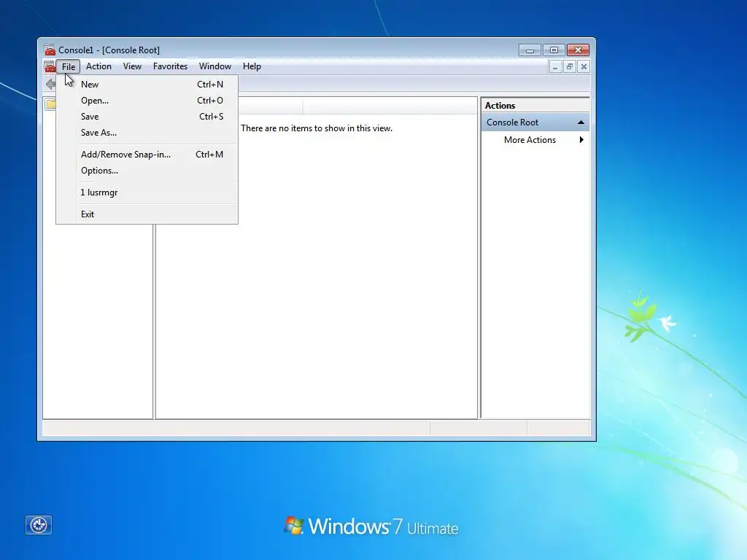The height and width of the screenshot is (560, 747).
Task: Maximize the Console1 window
Action: tap(554, 50)
